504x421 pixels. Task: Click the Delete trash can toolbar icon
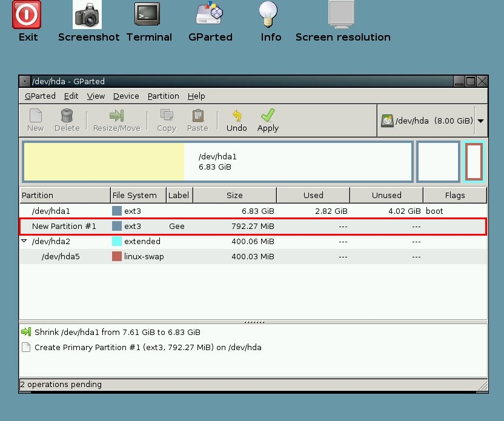point(67,120)
